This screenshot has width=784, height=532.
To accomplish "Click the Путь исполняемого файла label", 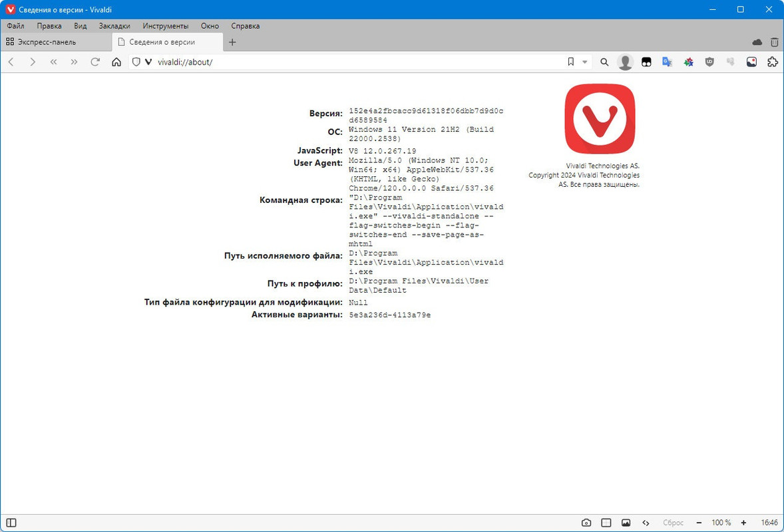I will click(284, 256).
